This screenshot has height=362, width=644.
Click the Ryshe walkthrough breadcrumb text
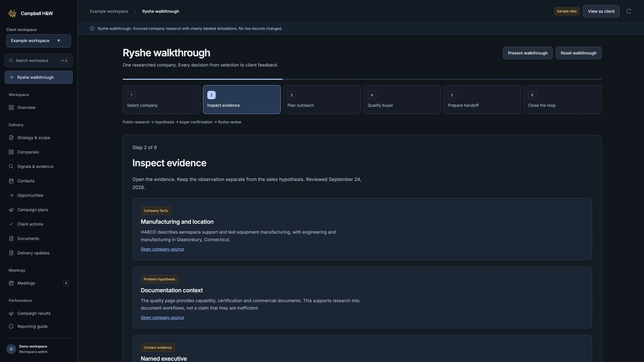pos(160,11)
